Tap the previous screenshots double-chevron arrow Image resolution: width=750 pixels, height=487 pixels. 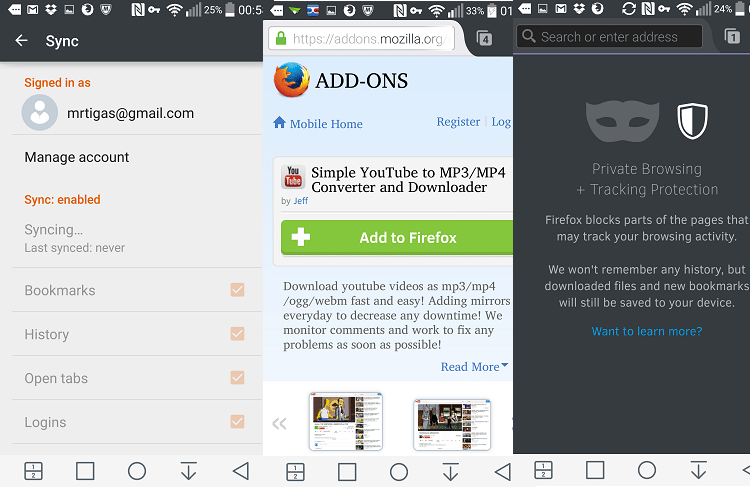(x=279, y=423)
